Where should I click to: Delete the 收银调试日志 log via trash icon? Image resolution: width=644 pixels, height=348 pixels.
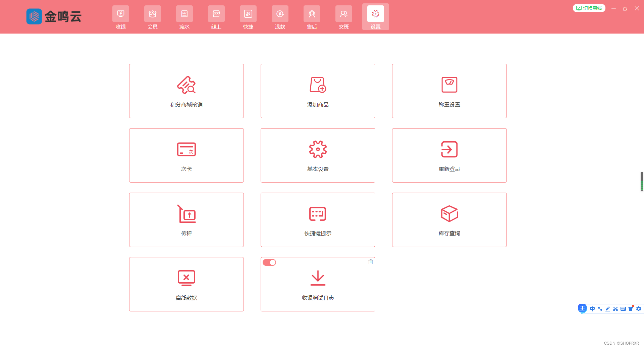pos(371,262)
